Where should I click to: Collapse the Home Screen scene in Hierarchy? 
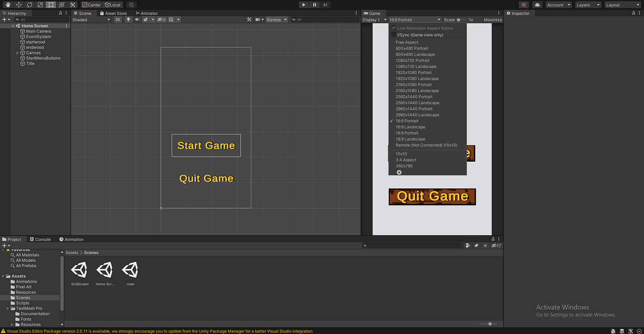(13, 26)
